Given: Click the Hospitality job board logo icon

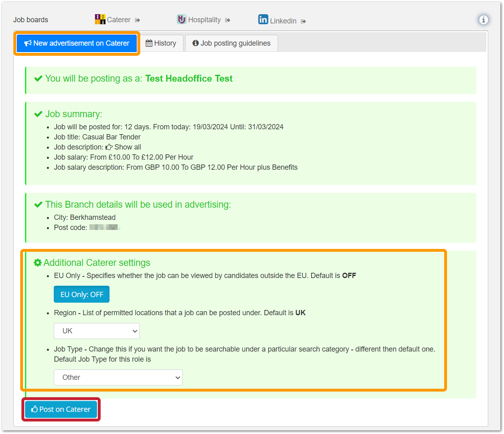Looking at the screenshot, I should point(181,19).
